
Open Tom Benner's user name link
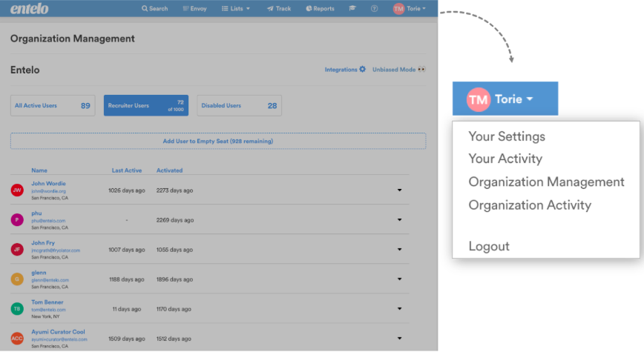(x=47, y=302)
